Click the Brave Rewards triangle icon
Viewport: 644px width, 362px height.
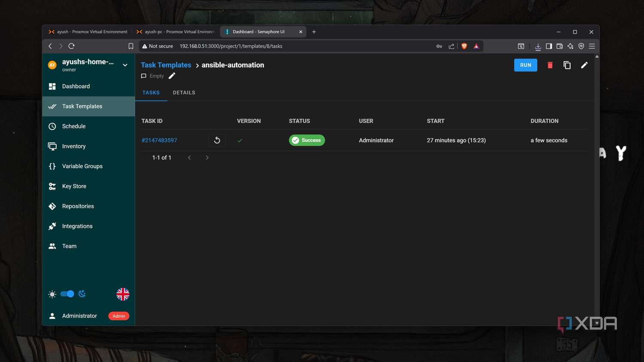pos(476,46)
